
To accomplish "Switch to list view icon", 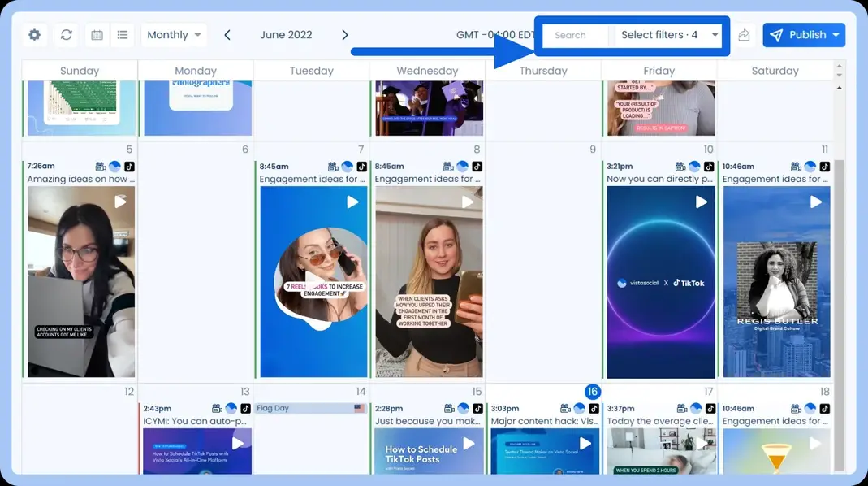I will 123,35.
